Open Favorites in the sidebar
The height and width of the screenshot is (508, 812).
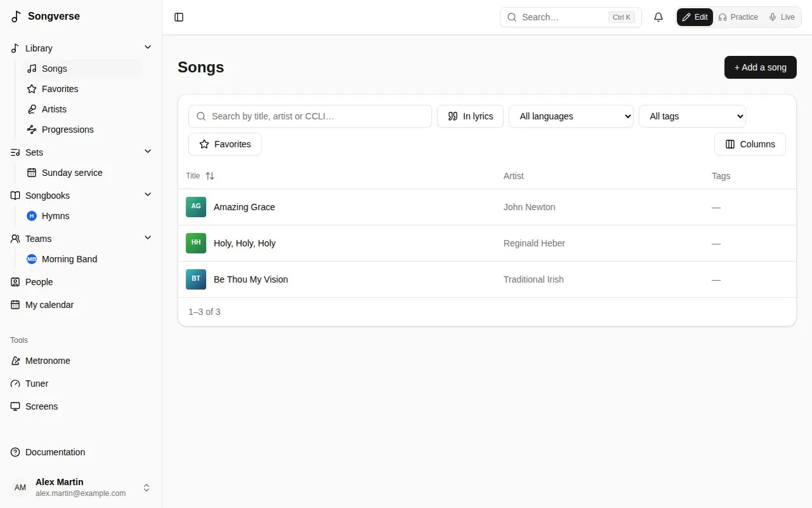pyautogui.click(x=82, y=89)
